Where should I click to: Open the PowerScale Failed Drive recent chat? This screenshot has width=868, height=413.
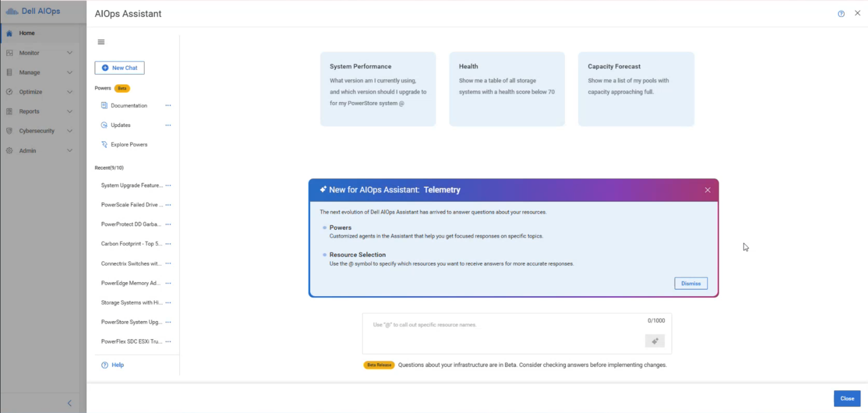130,205
